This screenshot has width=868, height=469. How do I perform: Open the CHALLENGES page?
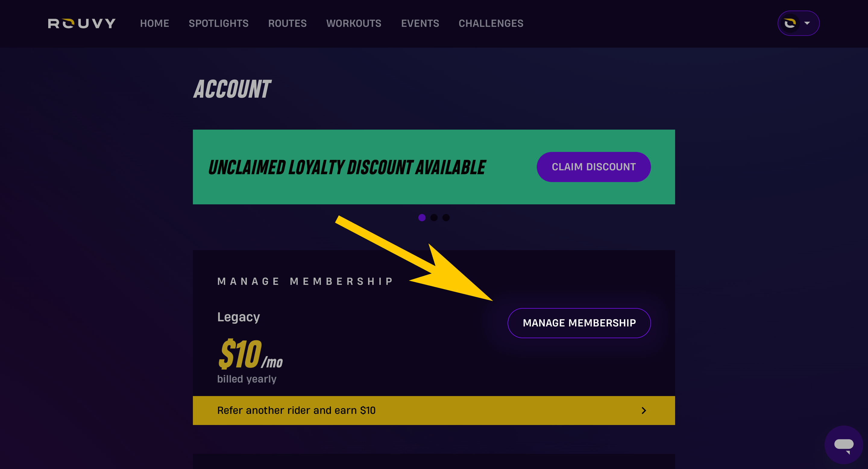pyautogui.click(x=491, y=23)
